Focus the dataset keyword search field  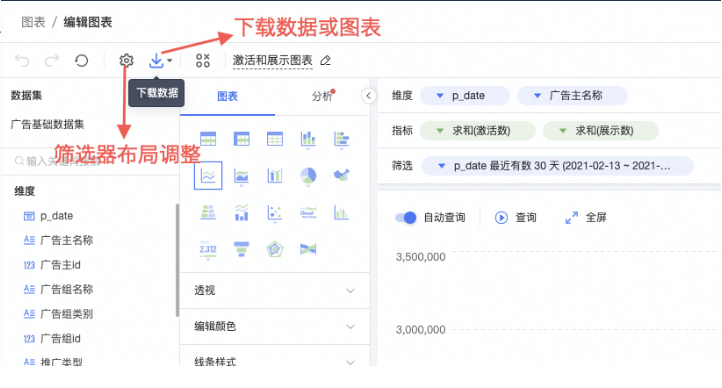pos(90,161)
